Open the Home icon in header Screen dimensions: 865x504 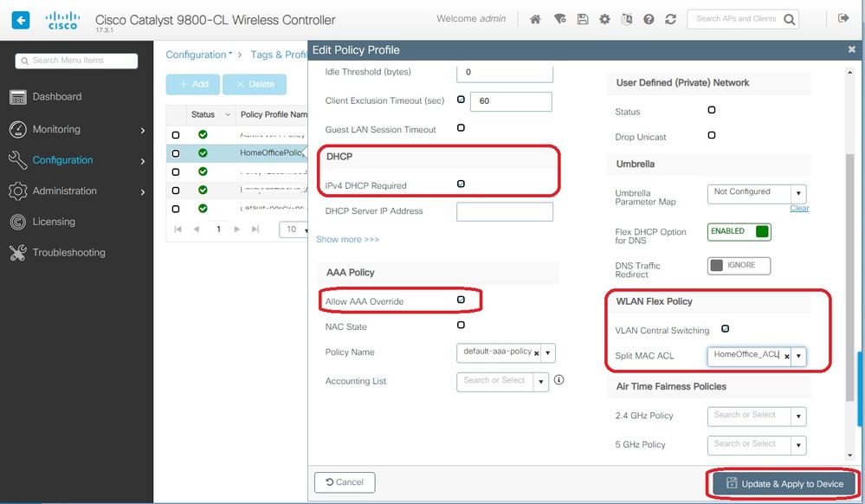pos(534,19)
